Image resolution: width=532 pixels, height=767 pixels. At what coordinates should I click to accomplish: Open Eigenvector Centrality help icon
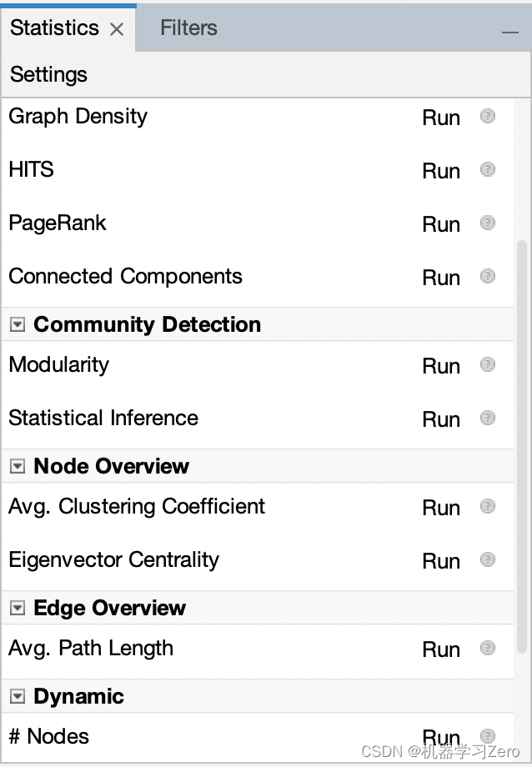tap(488, 559)
